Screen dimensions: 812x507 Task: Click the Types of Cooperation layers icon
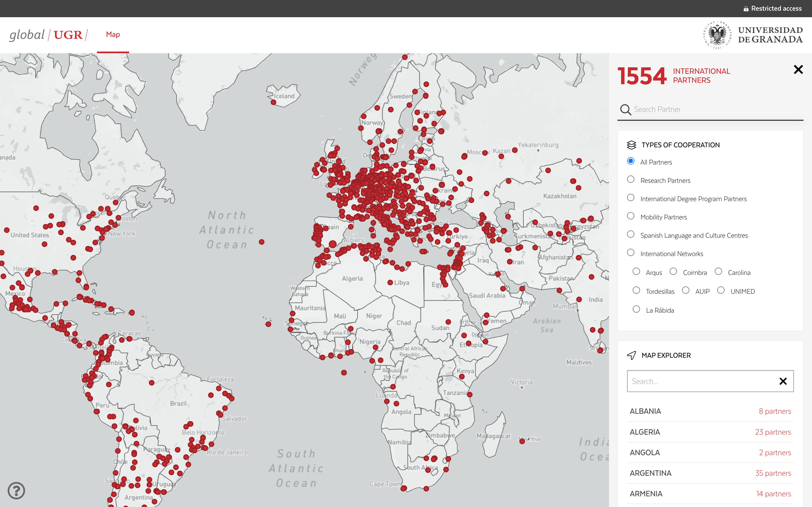tap(632, 145)
